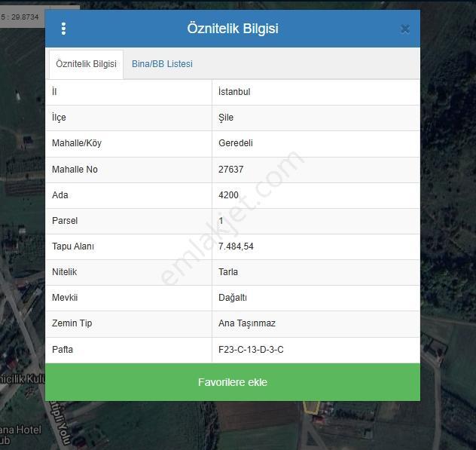The height and width of the screenshot is (450, 476).
Task: Click the yellow parcel outline on map
Action: point(311,408)
